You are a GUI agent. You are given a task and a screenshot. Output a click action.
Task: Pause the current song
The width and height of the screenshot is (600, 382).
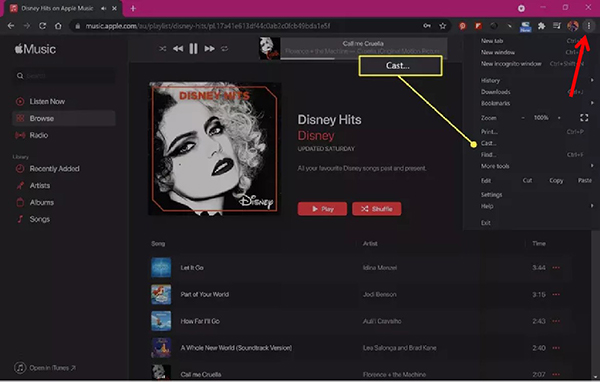coord(194,49)
